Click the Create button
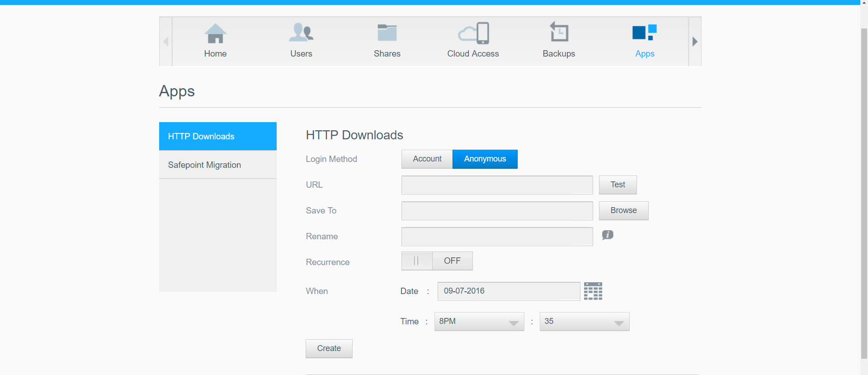Viewport: 868px width, 375px height. pyautogui.click(x=329, y=349)
